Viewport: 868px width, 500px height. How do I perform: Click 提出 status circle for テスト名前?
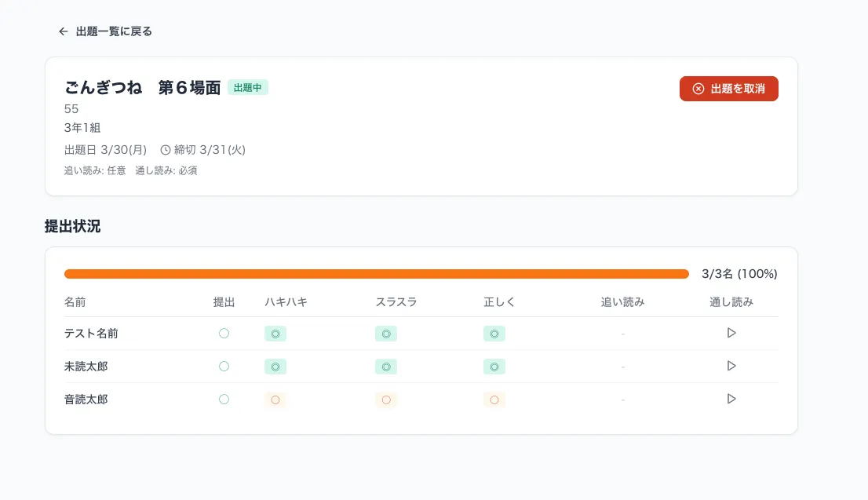tap(224, 334)
